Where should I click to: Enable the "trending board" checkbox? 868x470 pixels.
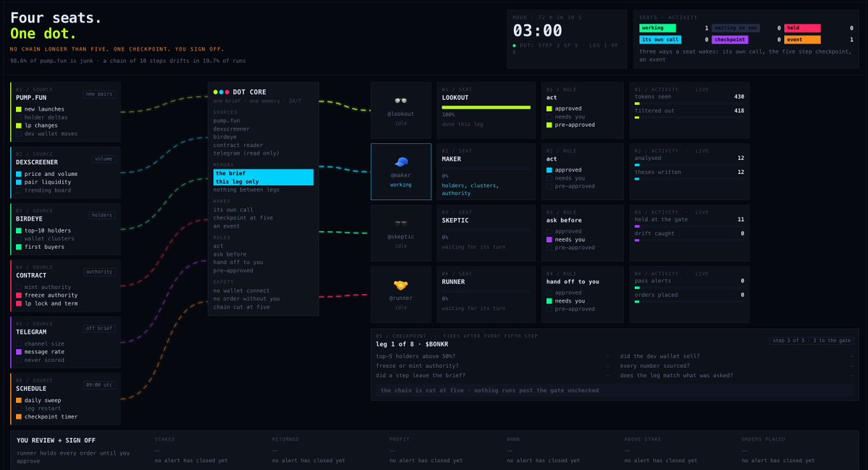click(x=19, y=190)
